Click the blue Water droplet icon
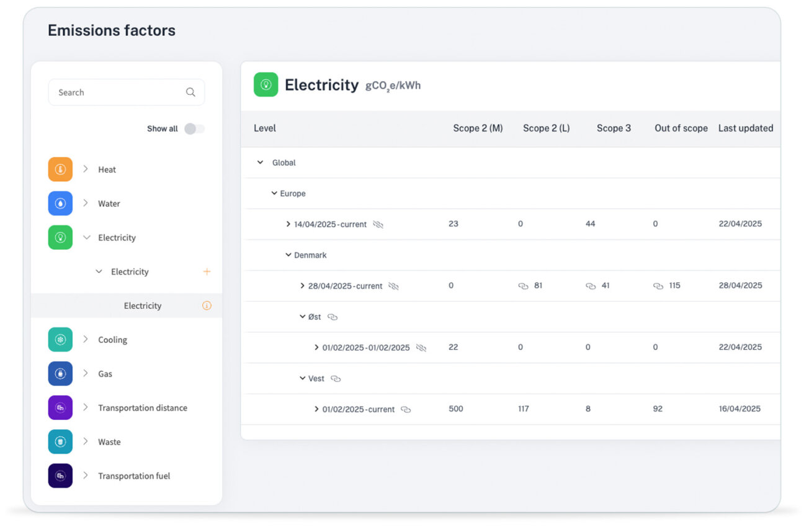Viewport: 804px width, 532px height. pyautogui.click(x=60, y=203)
